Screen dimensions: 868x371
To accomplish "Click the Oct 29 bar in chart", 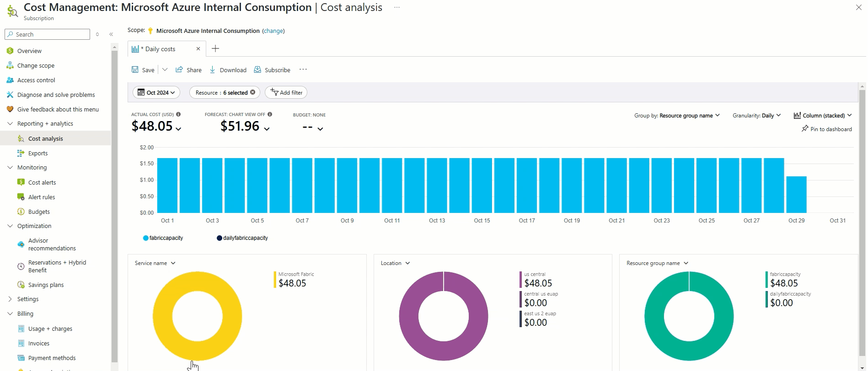I will 796,195.
